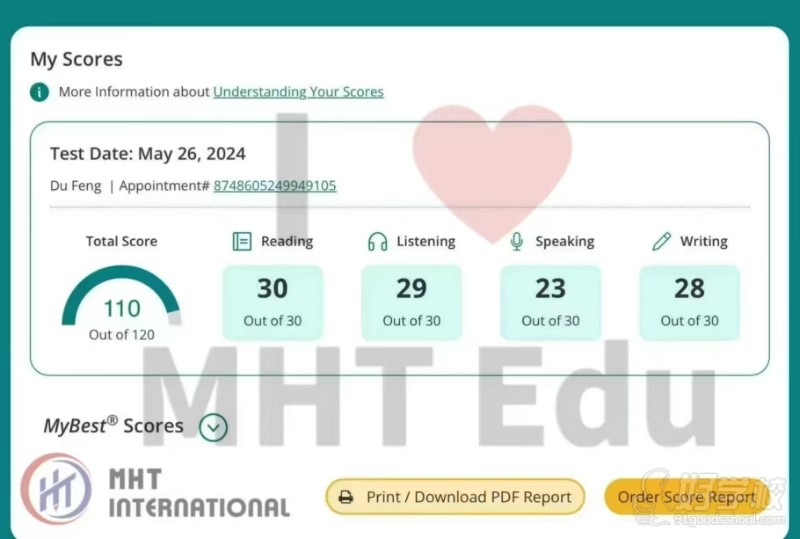This screenshot has width=800, height=539.
Task: Click the Listening headphones icon
Action: coord(377,241)
